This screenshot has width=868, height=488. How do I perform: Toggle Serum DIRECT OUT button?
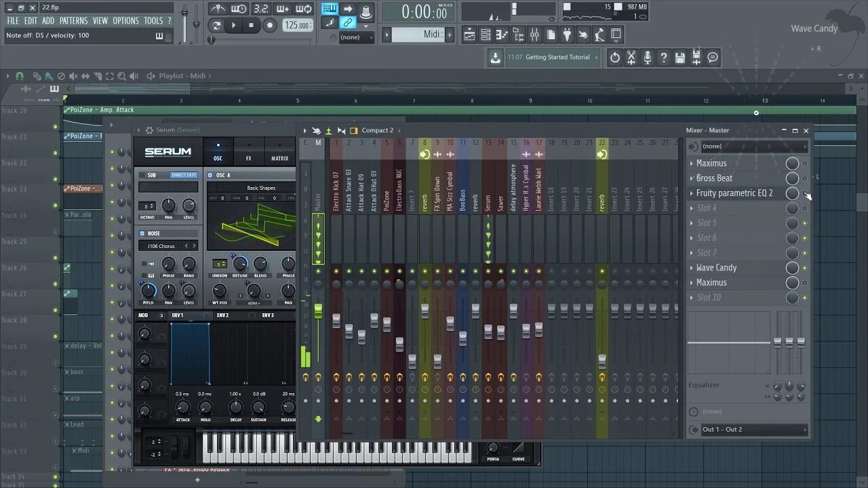[183, 175]
